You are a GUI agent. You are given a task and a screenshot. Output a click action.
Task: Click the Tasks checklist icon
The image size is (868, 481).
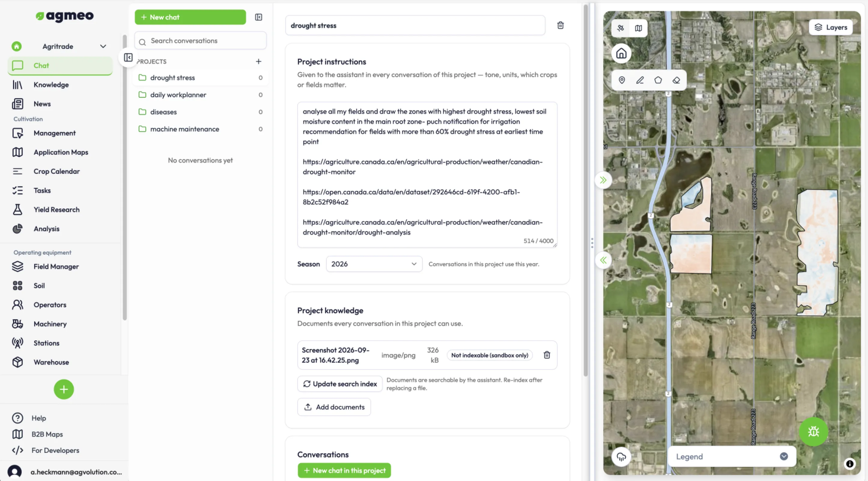(17, 190)
